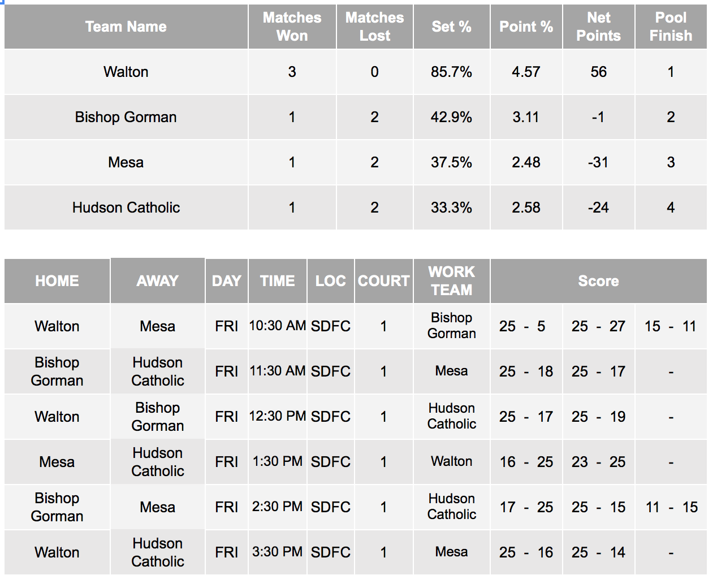Select the 3:30 PM time cell
This screenshot has width=717, height=588.
[x=278, y=552]
